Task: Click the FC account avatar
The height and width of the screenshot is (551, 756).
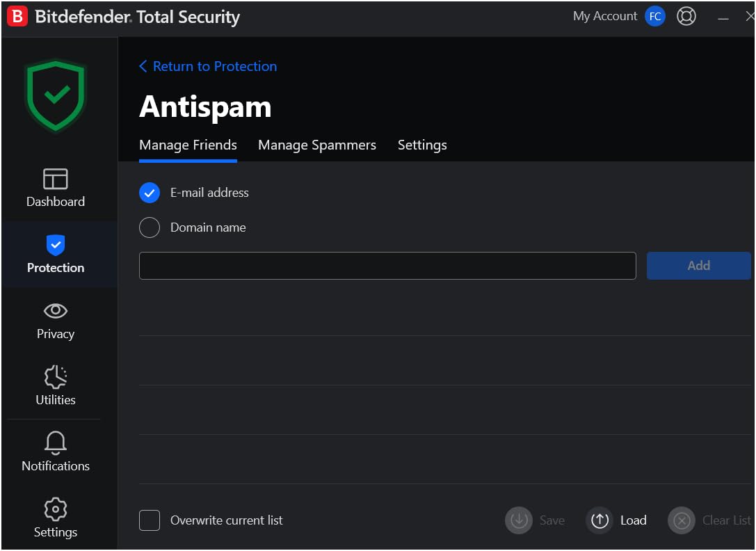Action: pyautogui.click(x=654, y=17)
